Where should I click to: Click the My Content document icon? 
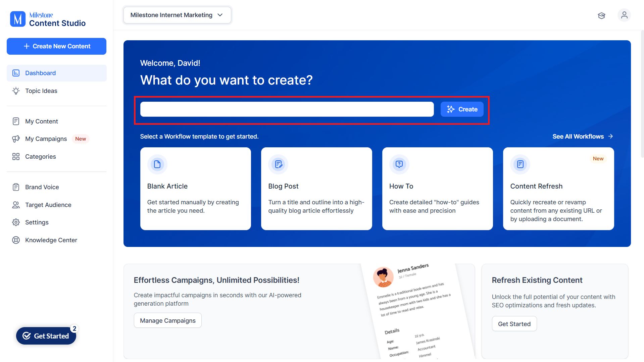pyautogui.click(x=16, y=121)
